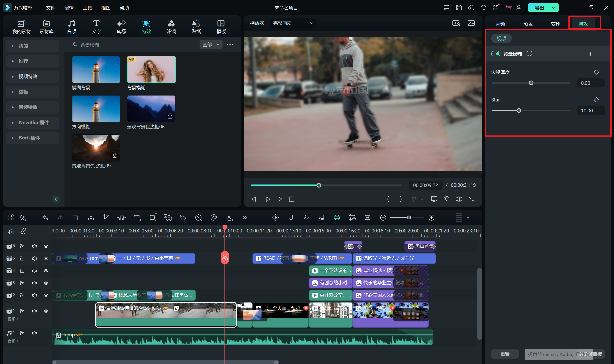Click the voiceover microphone icon
Image resolution: width=614 pixels, height=364 pixels.
click(306, 217)
